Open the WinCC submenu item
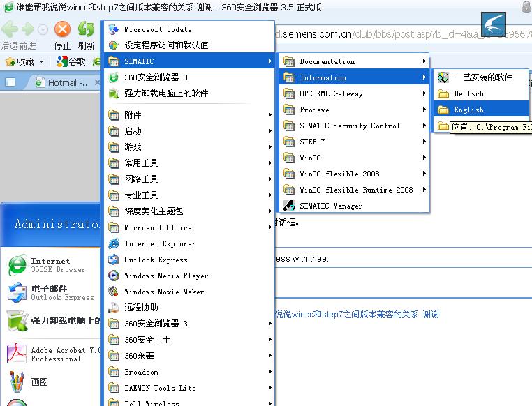Screen dimensions: 532x406 [x=354, y=158]
